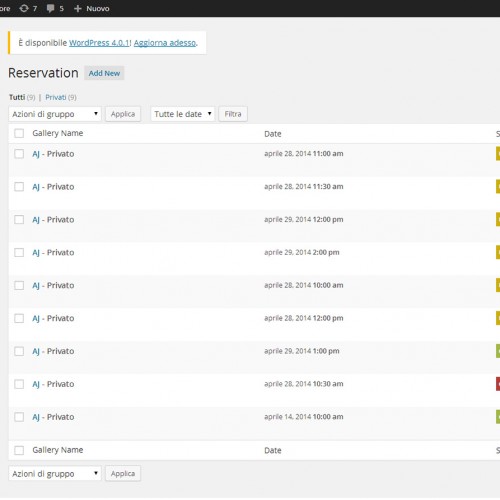Click the footer Gallery Name column label
This screenshot has width=500, height=500.
pyautogui.click(x=58, y=450)
